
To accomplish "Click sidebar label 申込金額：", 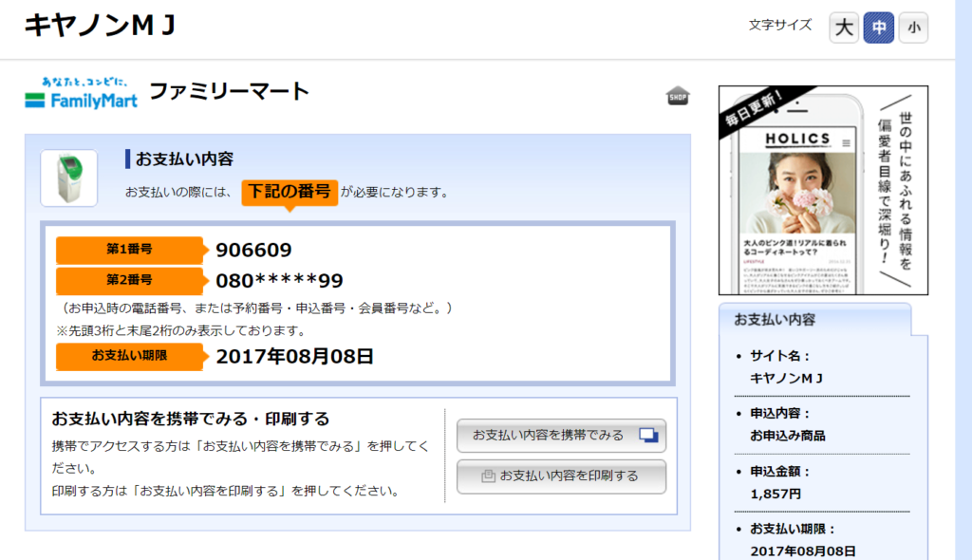I will [780, 472].
